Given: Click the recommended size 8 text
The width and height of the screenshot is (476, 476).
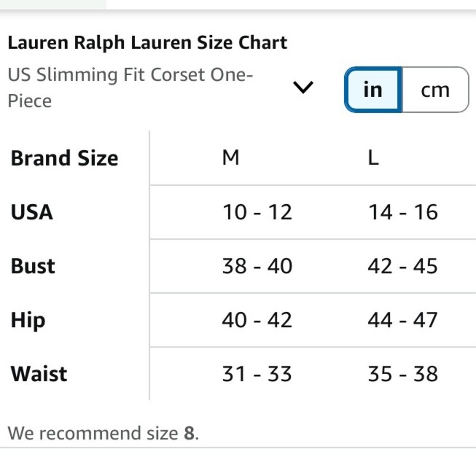Looking at the screenshot, I should pos(103,433).
